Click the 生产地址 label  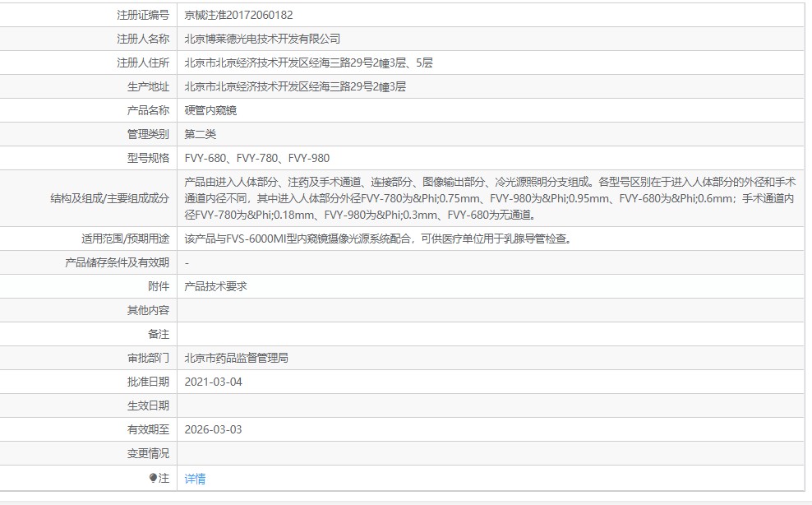148,86
